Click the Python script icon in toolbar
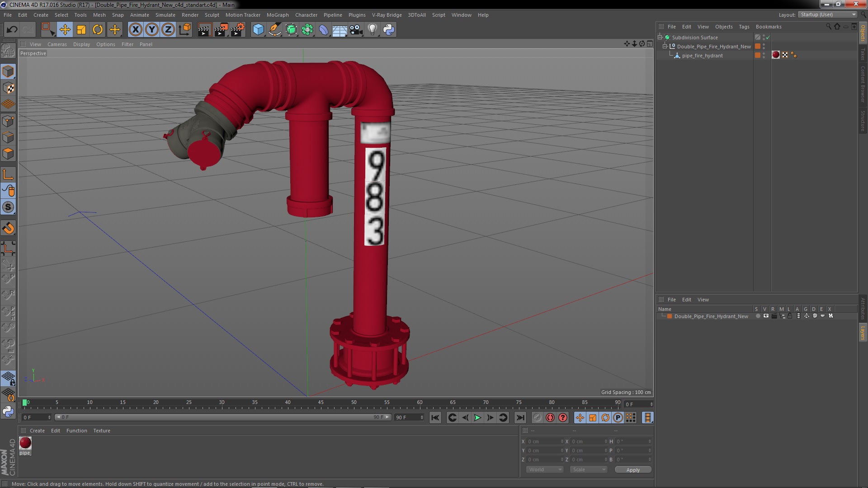 (x=389, y=30)
